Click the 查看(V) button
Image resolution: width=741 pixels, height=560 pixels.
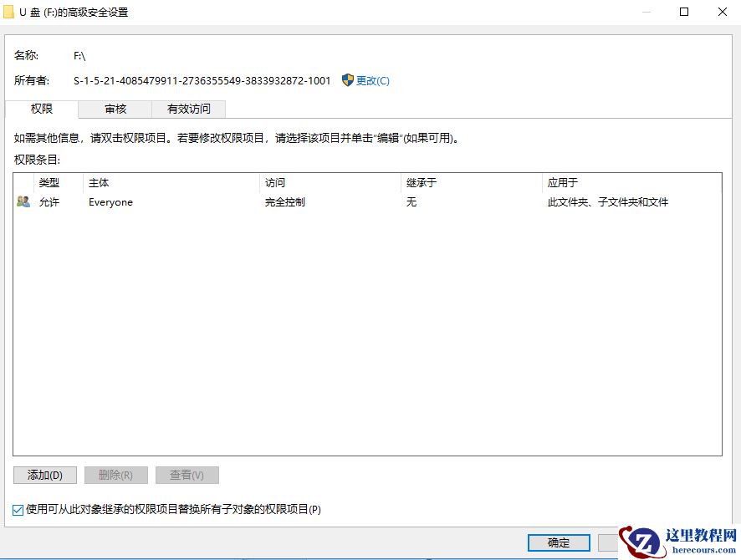click(187, 474)
